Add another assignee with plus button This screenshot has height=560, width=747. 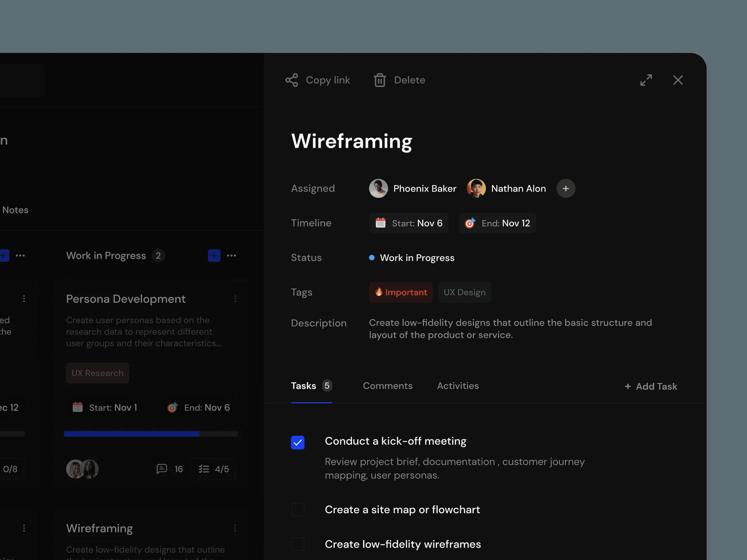[566, 188]
